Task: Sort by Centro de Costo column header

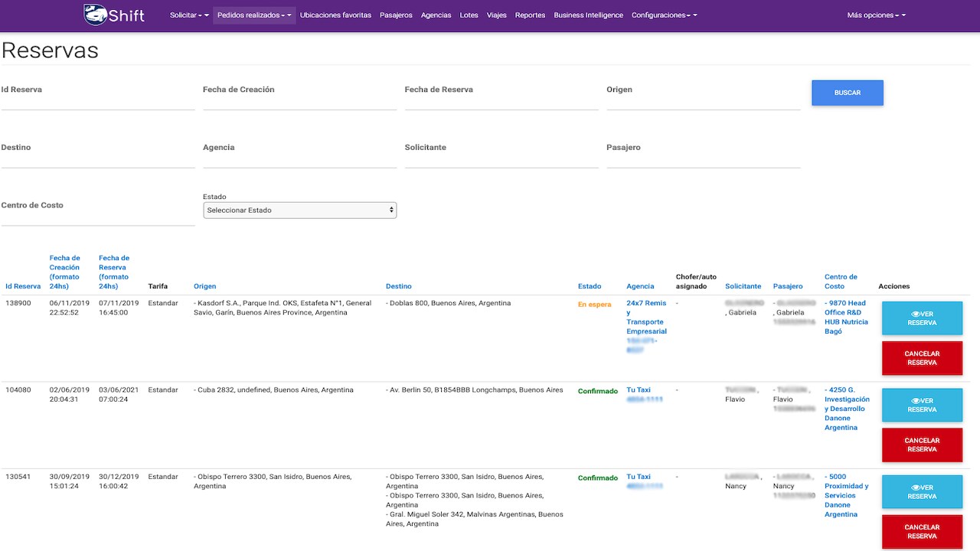Action: [841, 282]
